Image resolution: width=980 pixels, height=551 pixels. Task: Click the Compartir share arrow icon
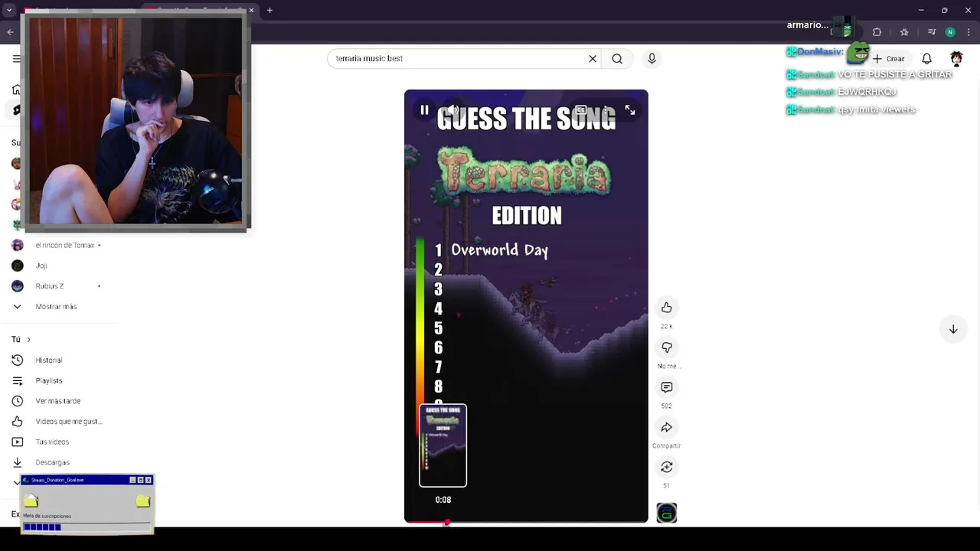coord(667,427)
